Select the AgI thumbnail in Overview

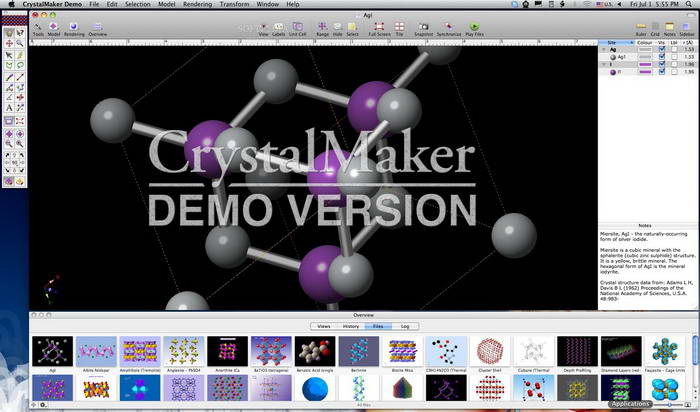[x=52, y=351]
